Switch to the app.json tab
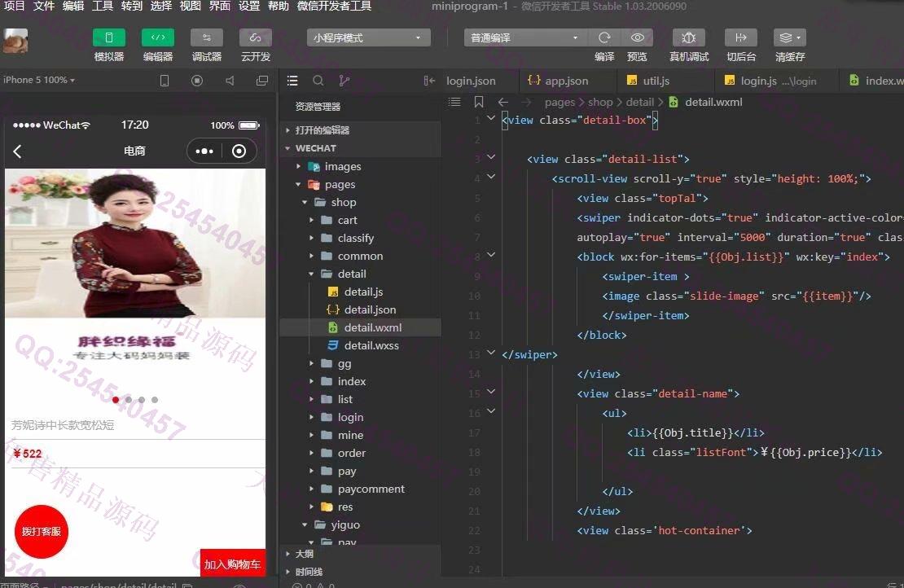Viewport: 904px width, 588px height. tap(567, 81)
